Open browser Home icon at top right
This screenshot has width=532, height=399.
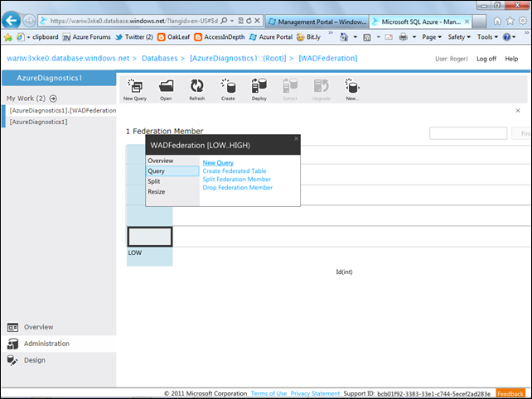coord(497,21)
